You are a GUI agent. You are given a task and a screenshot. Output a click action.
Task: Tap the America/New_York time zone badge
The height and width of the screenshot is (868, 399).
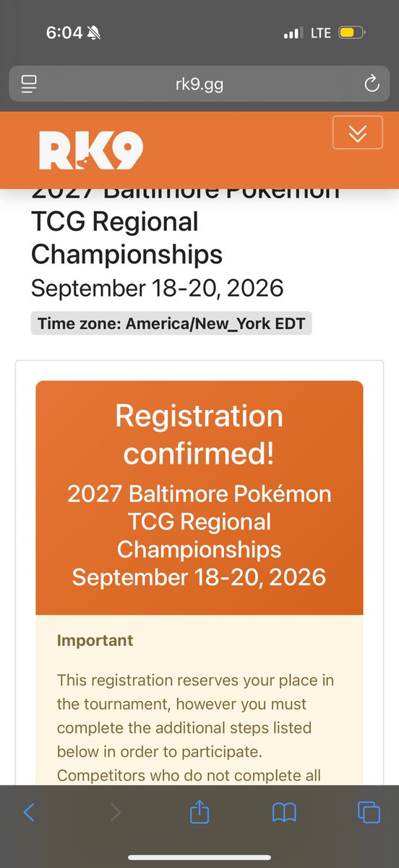(171, 323)
